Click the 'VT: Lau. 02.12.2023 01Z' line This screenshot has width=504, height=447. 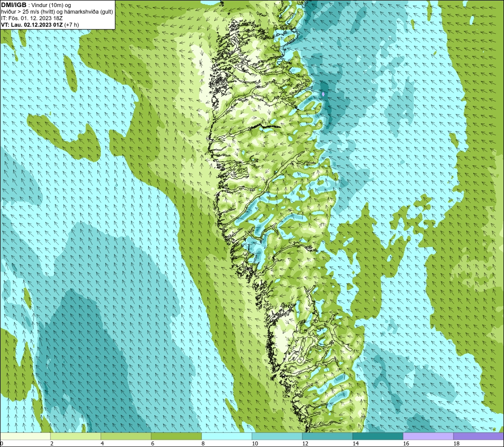40,25
